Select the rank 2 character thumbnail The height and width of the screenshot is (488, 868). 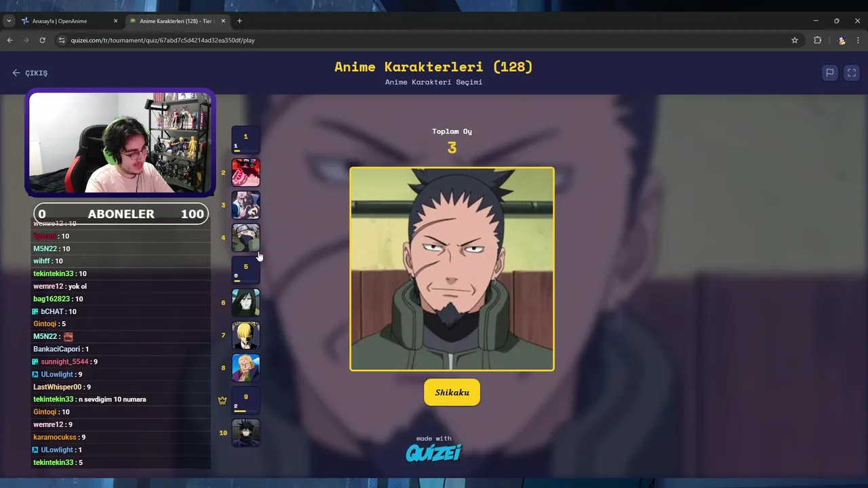point(245,172)
